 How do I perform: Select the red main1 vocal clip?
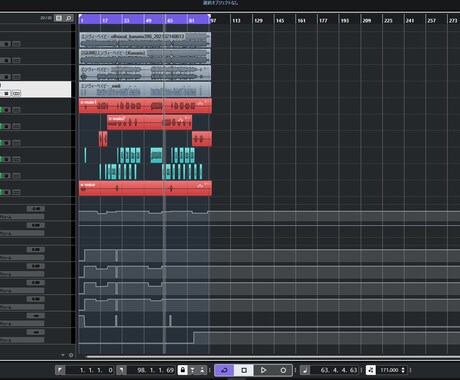coord(145,106)
